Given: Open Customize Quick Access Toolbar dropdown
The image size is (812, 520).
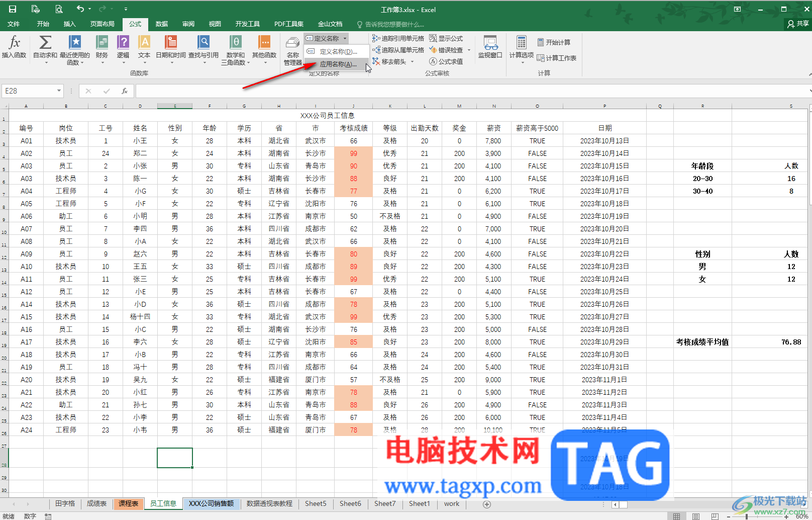Looking at the screenshot, I should coord(126,9).
